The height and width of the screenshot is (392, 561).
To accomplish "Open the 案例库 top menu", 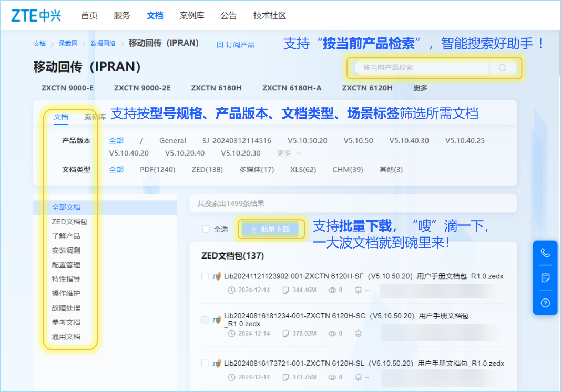I will 192,15.
